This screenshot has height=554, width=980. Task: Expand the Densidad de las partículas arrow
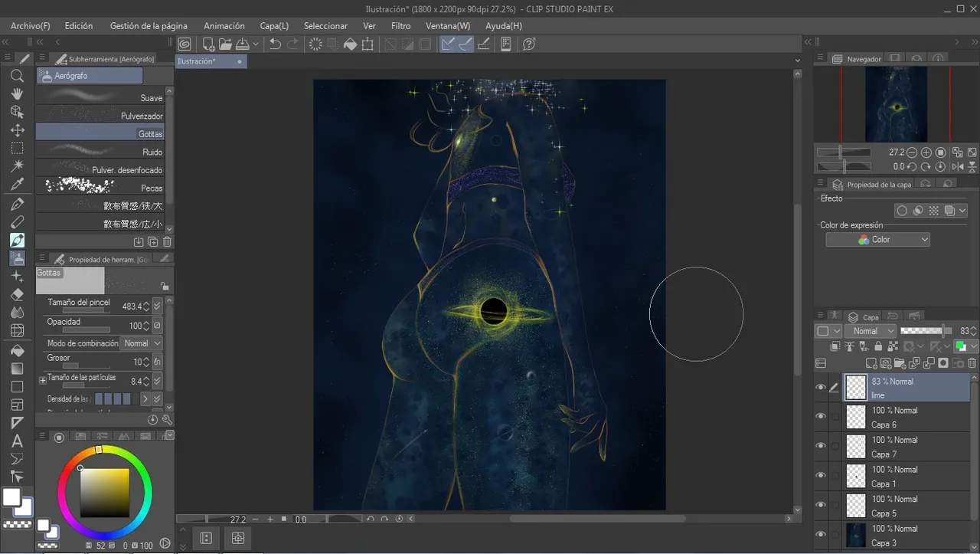pyautogui.click(x=145, y=399)
